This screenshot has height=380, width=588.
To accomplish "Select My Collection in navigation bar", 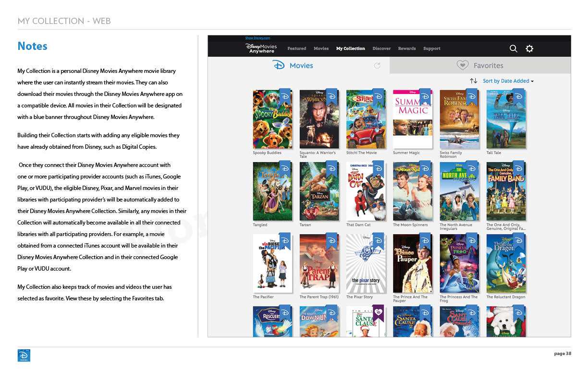I will pos(351,48).
